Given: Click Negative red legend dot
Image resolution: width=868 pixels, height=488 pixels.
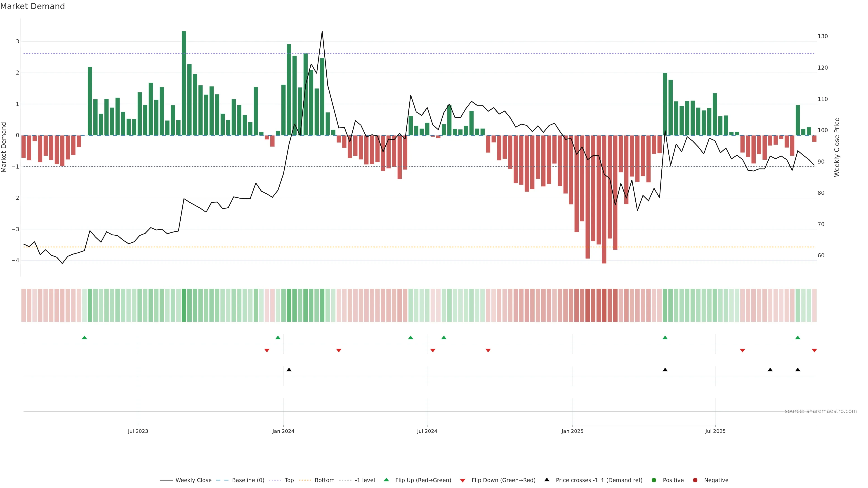Looking at the screenshot, I should click(x=695, y=480).
